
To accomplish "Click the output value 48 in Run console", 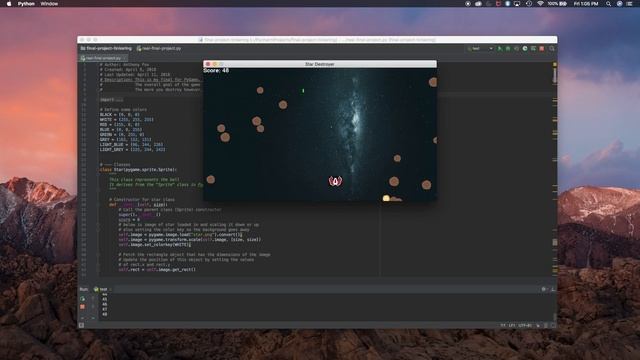I will [x=104, y=314].
